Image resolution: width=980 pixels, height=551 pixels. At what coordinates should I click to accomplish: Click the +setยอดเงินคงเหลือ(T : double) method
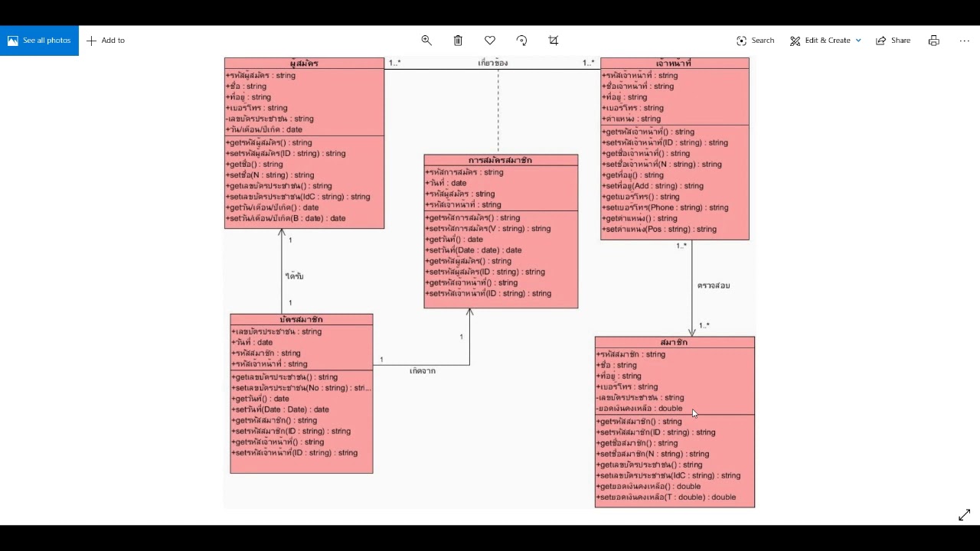[666, 497]
